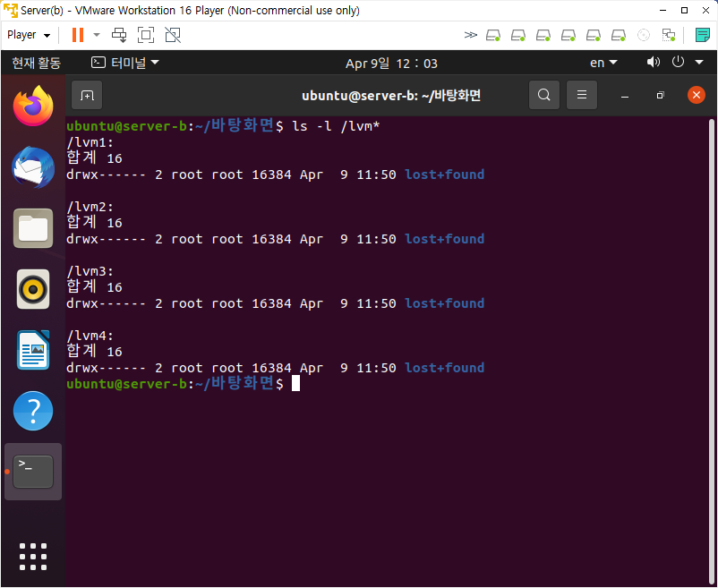The height and width of the screenshot is (588, 718).
Task: Click the CD/DVD drive device icon
Action: (x=644, y=35)
